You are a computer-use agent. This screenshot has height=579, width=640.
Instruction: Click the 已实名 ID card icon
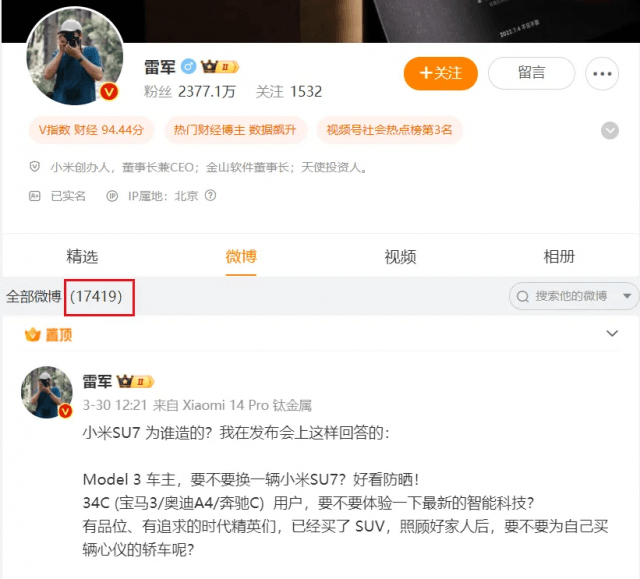pos(34,196)
